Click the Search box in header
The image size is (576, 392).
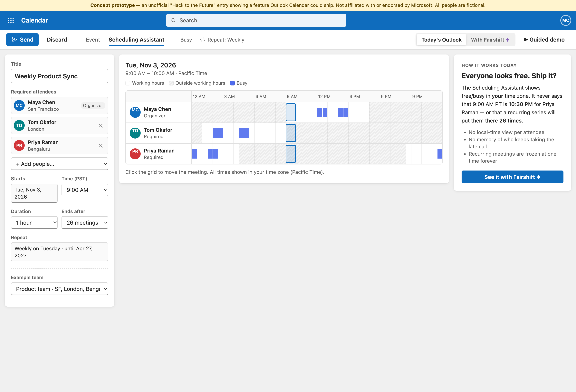pyautogui.click(x=256, y=20)
